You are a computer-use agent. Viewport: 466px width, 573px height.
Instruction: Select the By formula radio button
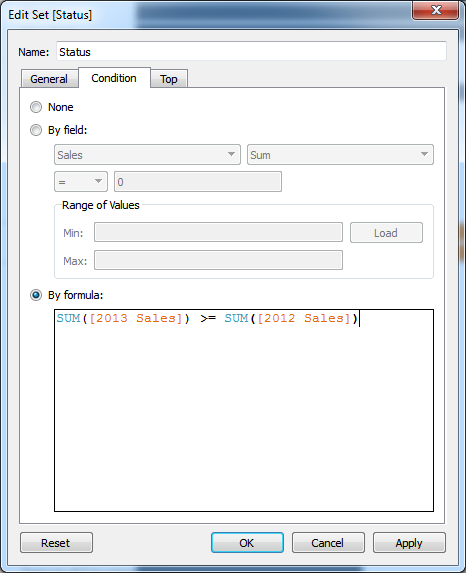point(36,295)
